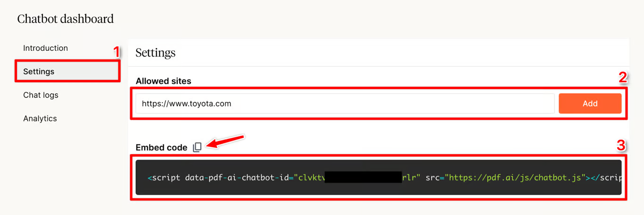Click the Settings panel heading

click(156, 53)
